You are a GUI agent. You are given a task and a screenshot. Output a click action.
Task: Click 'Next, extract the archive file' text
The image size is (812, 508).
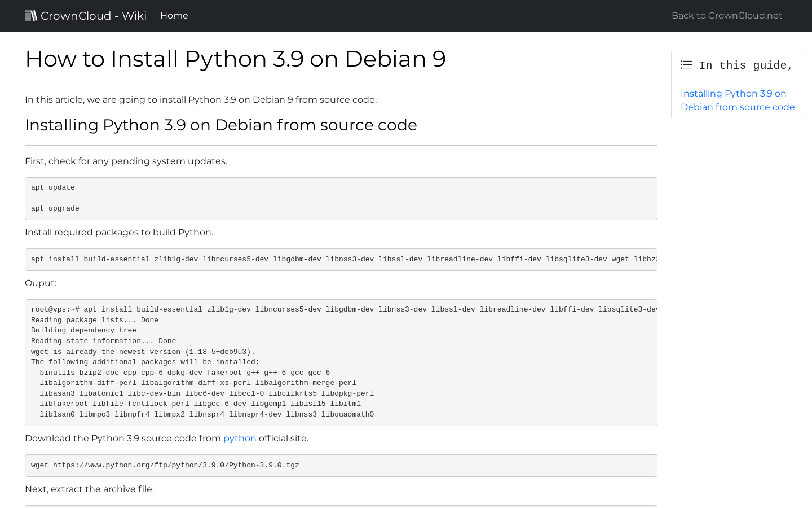(x=90, y=489)
